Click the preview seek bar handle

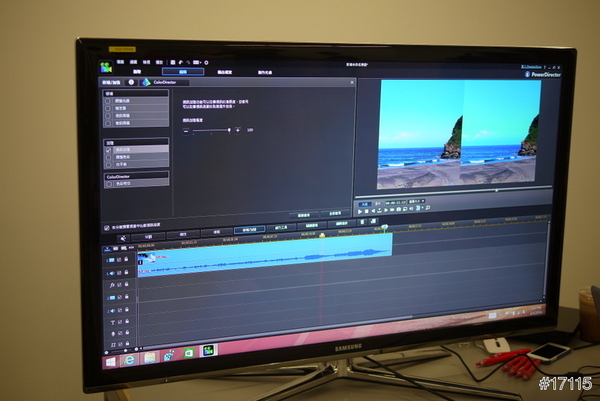click(496, 190)
